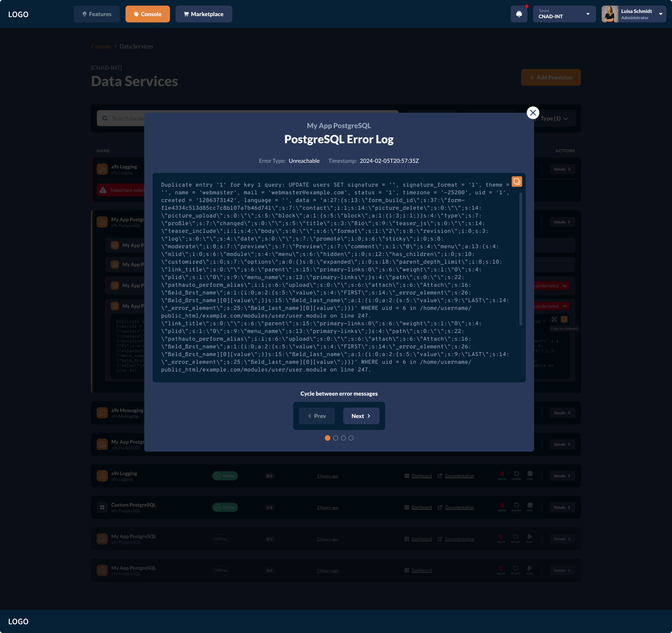Click the fullscreen expand icon beside background copy icon
Screen dimensions: 672x633
[x=554, y=319]
